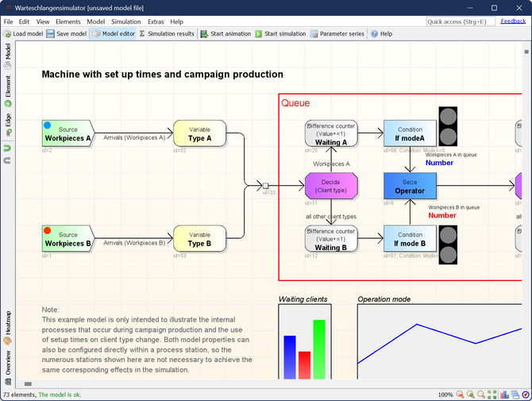Click the Feedback link
Screen dimensions: 532x401
[x=513, y=21]
